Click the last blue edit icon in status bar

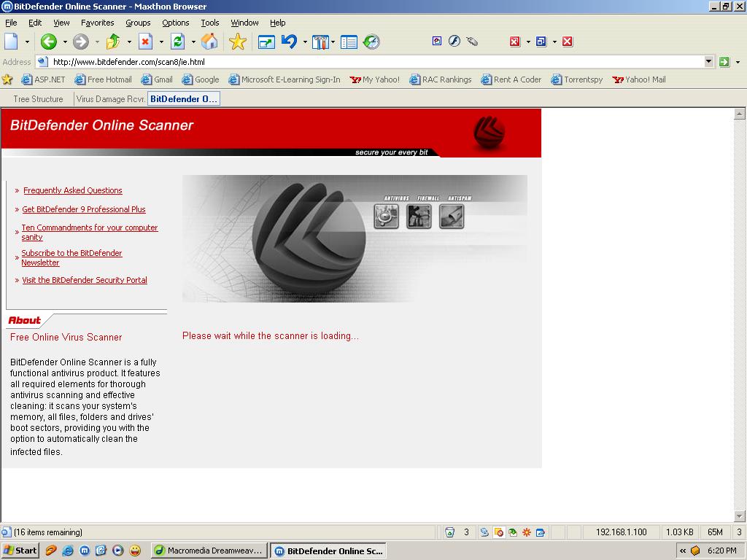541,532
